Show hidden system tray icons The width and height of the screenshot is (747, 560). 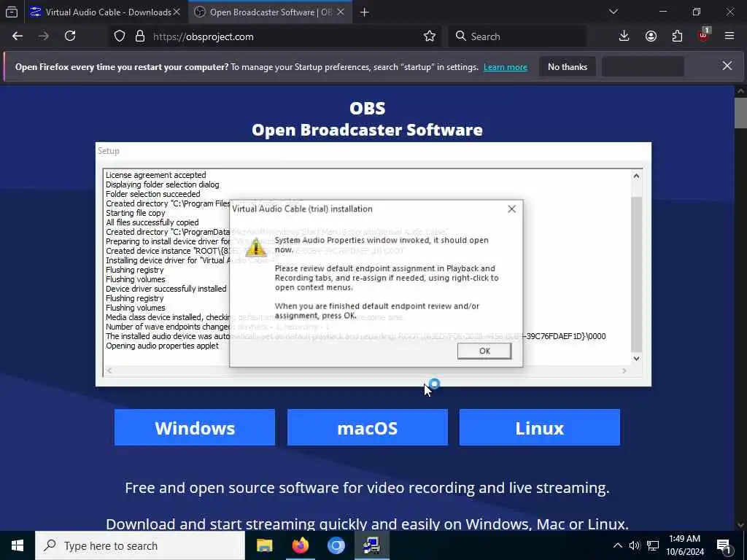[617, 545]
